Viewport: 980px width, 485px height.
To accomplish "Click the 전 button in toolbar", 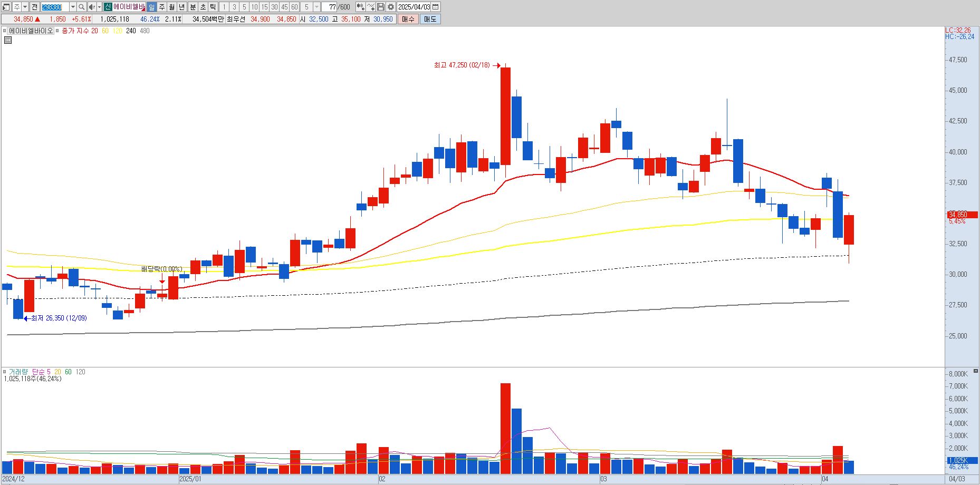I will (x=34, y=7).
